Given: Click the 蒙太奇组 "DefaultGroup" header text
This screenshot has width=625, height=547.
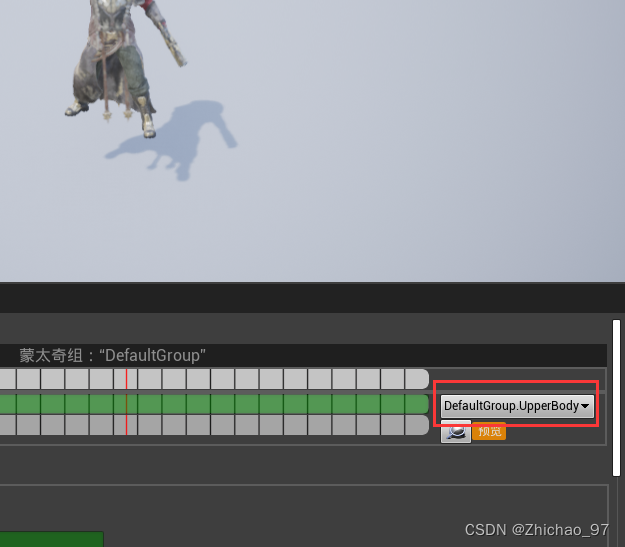Looking at the screenshot, I should [112, 356].
